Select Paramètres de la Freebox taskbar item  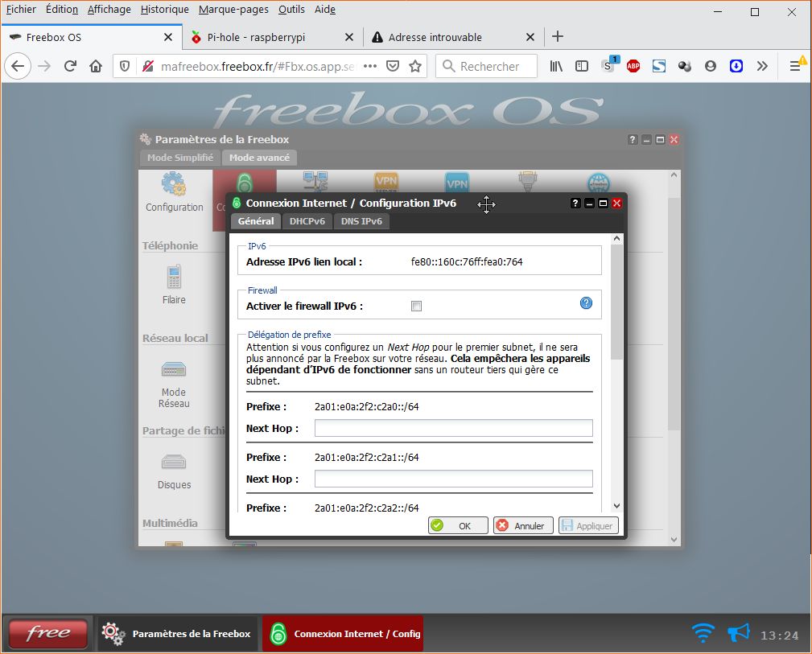(178, 633)
